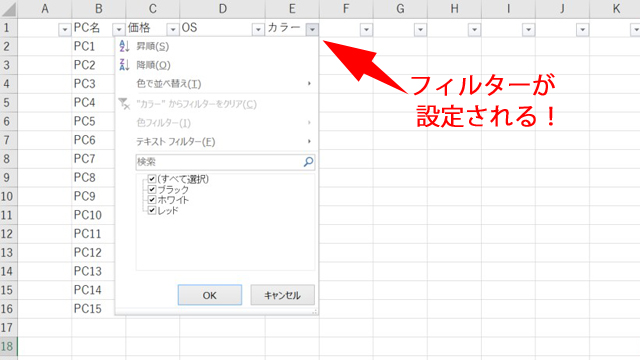The width and height of the screenshot is (640, 360).
Task: Open 色で並べ替え(T) submenu
Action: 216,84
